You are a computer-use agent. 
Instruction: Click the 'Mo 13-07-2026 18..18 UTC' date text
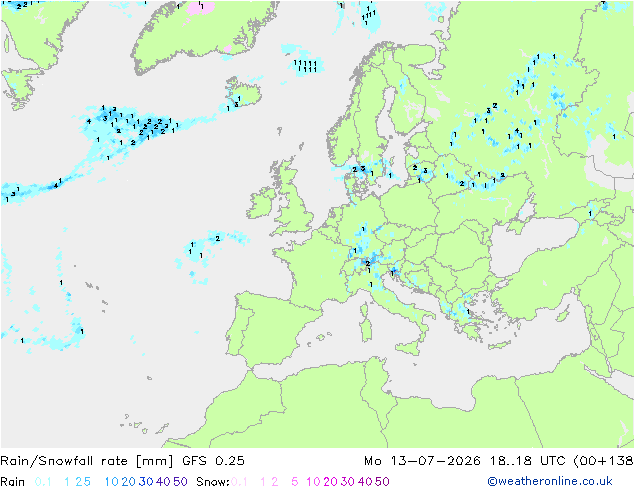[466, 461]
